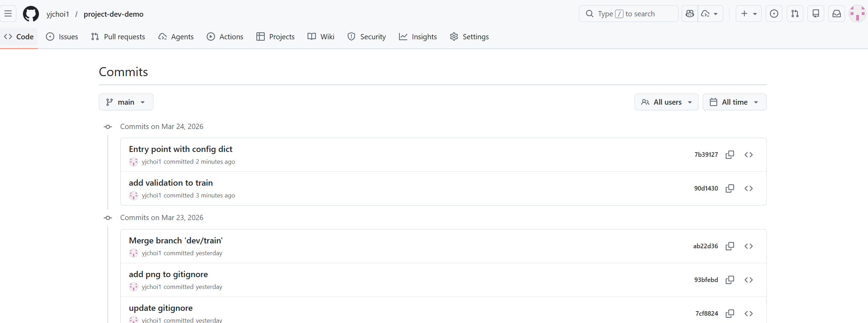Open GitHub Copilot chat
The width and height of the screenshot is (868, 323).
[689, 14]
